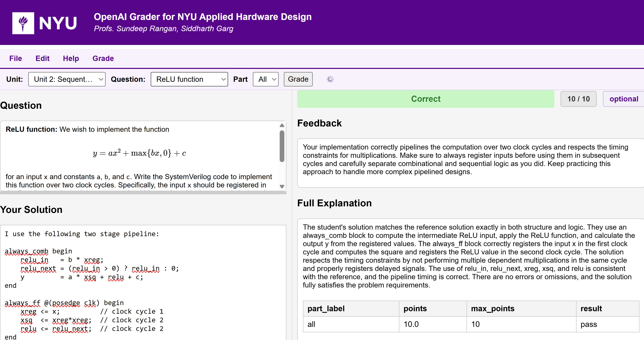Click the optional label
The width and height of the screenshot is (644, 340).
pyautogui.click(x=624, y=99)
